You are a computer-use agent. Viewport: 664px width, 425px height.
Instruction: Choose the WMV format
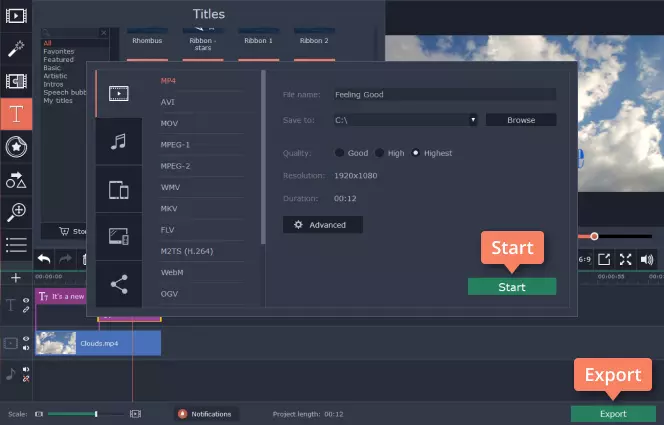[170, 187]
